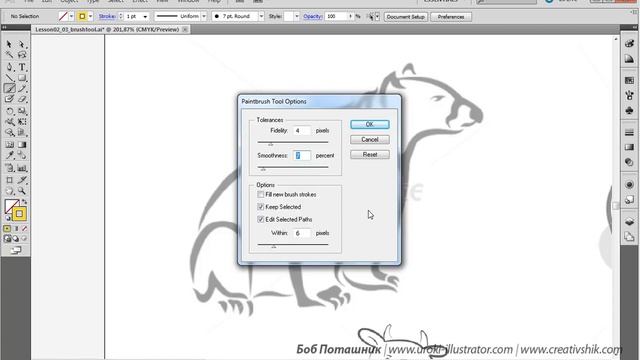Open the Style dropdown
Viewport: 640px width, 360px height.
(296, 16)
